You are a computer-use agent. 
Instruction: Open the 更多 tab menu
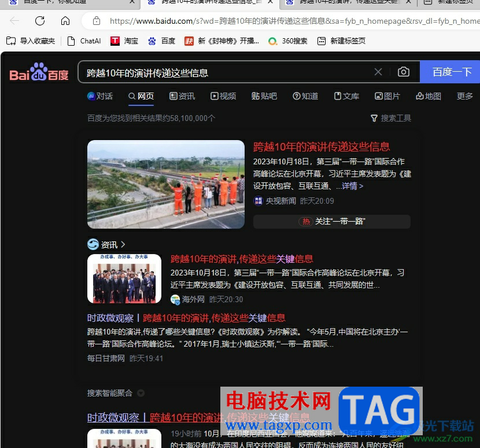pos(465,96)
